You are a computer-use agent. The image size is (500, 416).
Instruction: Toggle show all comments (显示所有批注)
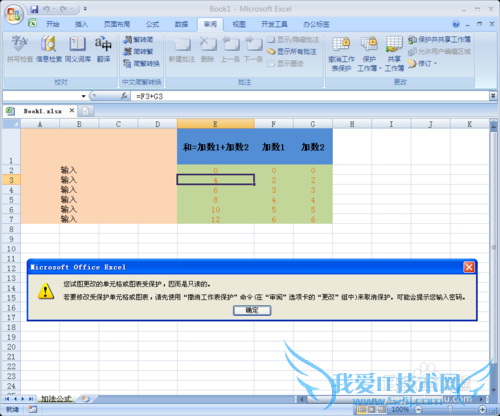292,51
